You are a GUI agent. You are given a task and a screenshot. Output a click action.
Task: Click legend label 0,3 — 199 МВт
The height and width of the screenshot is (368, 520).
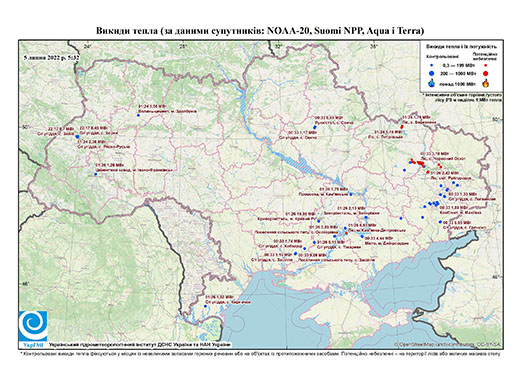[x=458, y=66]
